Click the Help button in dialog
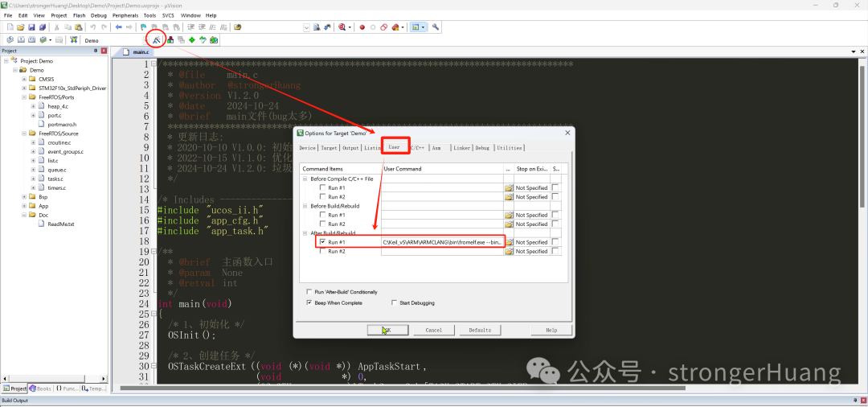This screenshot has width=868, height=407. [x=551, y=330]
